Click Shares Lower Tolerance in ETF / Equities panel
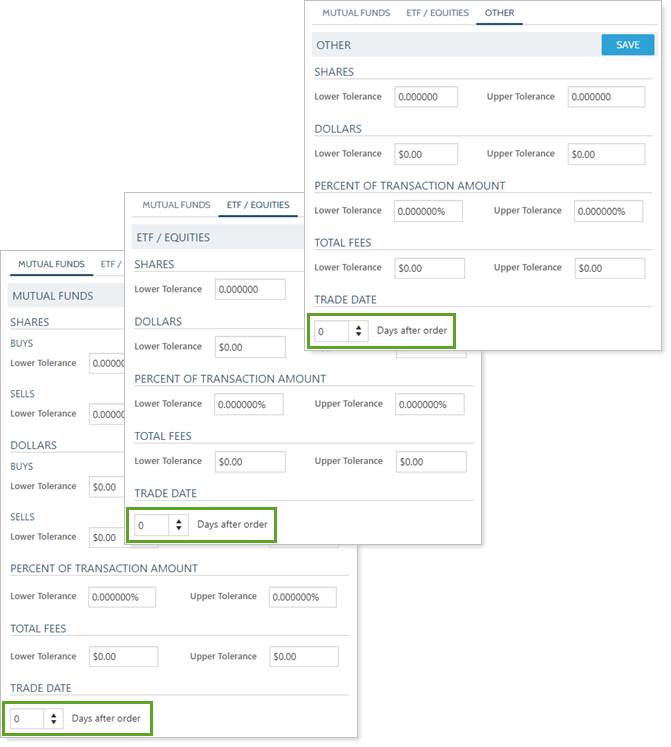671x747 pixels. coord(250,289)
